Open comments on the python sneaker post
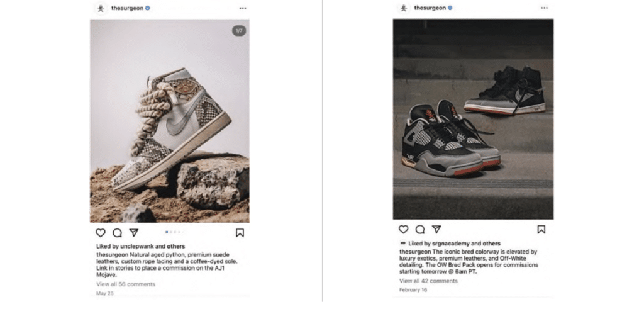This screenshot has height=309, width=644. 117,233
